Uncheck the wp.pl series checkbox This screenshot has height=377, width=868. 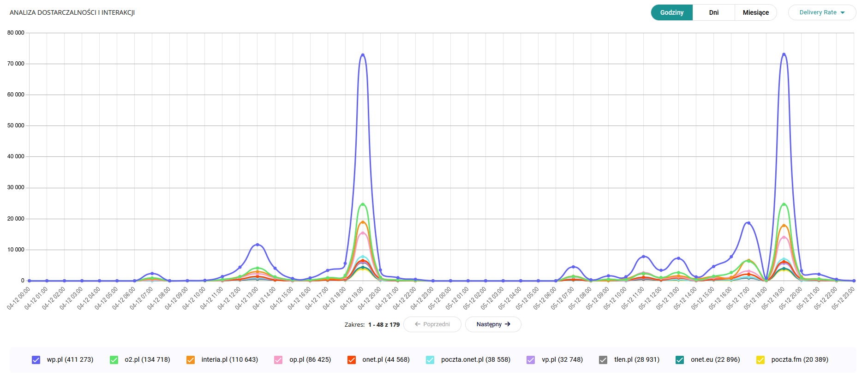click(36, 360)
